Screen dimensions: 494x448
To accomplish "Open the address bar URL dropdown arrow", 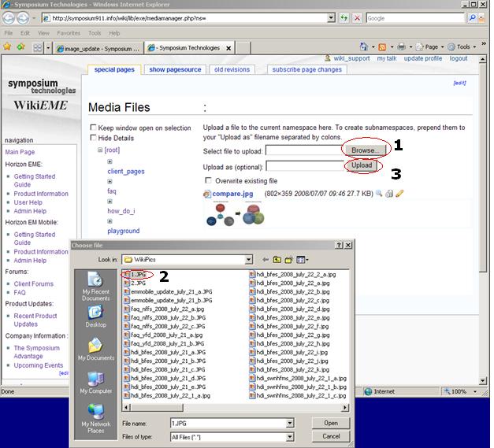I will [x=331, y=18].
